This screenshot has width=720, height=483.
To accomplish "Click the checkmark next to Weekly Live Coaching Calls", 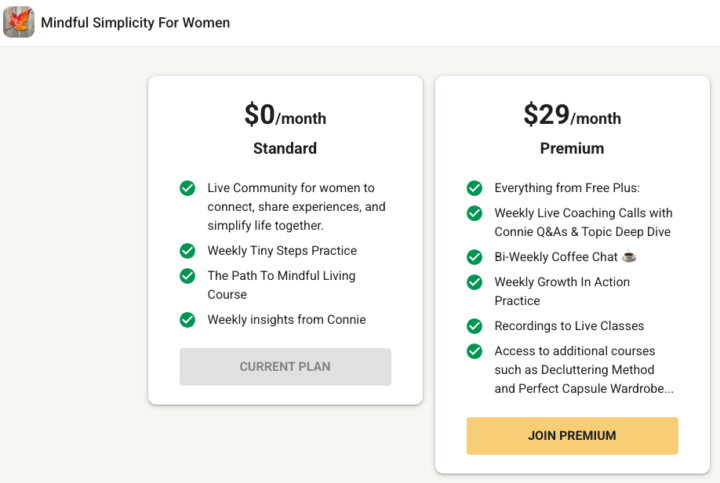I will pos(474,213).
